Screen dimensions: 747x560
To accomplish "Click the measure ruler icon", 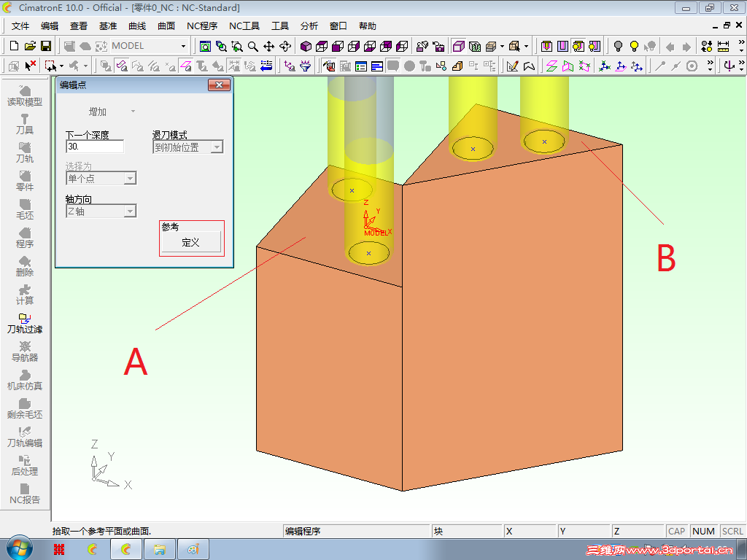I will 723,46.
